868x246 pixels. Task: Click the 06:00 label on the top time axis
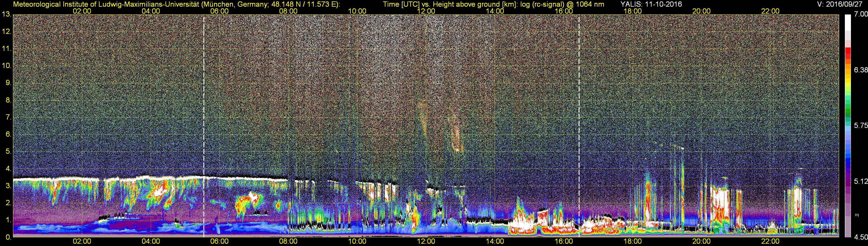click(x=219, y=11)
